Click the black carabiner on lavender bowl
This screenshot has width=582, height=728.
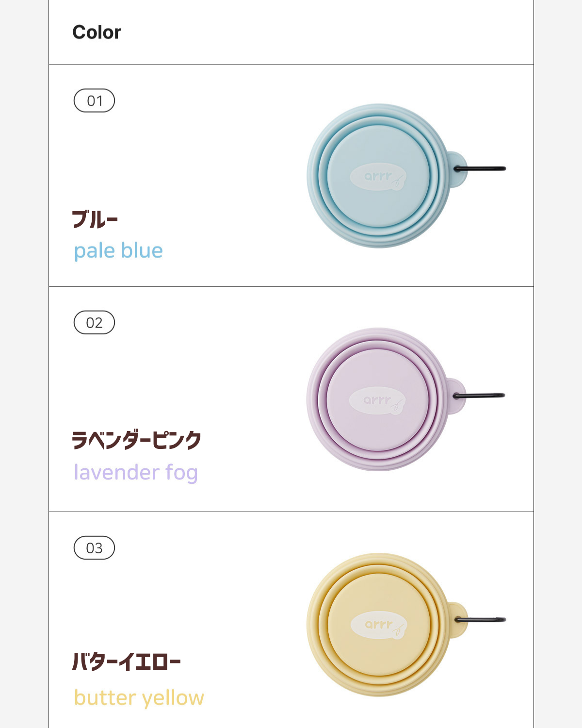[x=479, y=396]
